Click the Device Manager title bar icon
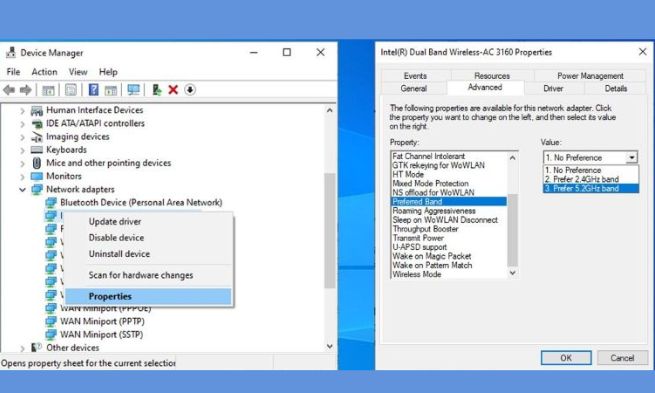This screenshot has height=393, width=655. (10, 53)
